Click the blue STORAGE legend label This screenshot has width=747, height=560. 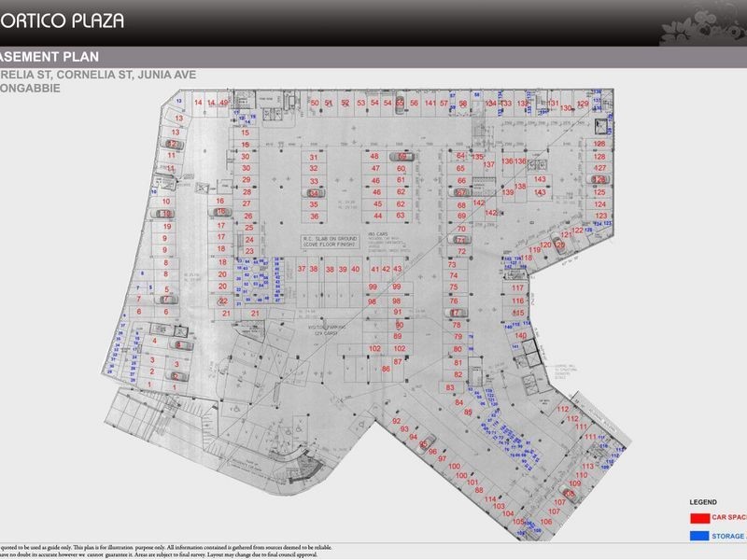point(729,536)
